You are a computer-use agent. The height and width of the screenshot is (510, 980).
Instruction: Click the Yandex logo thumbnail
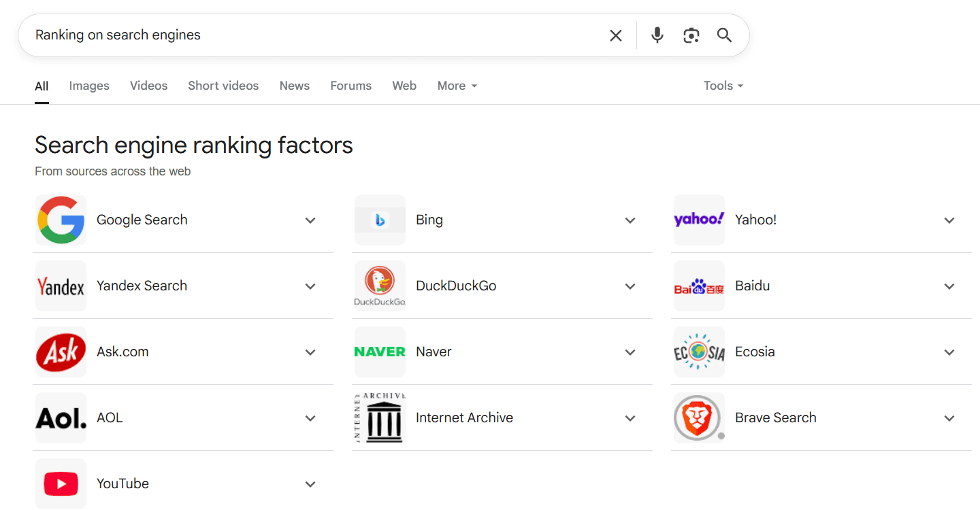pyautogui.click(x=61, y=286)
